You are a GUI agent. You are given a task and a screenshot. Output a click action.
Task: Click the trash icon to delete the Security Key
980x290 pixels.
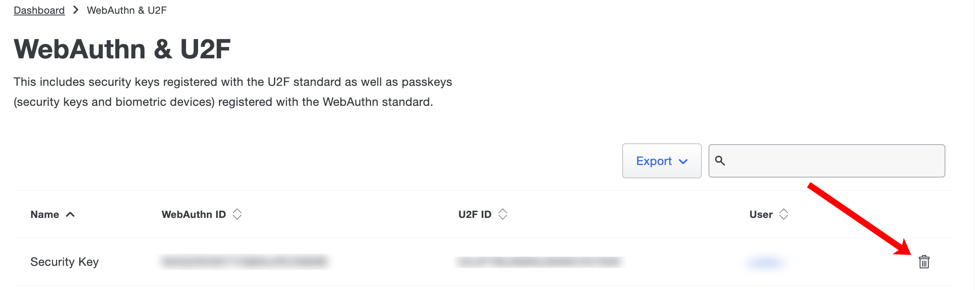924,262
